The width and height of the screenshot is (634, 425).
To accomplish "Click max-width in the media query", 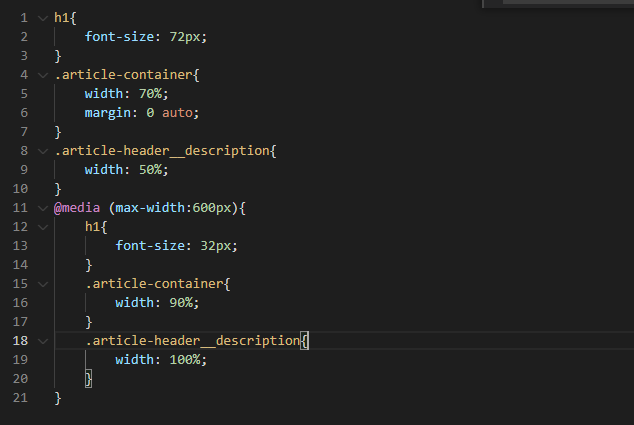I will pyautogui.click(x=150, y=208).
